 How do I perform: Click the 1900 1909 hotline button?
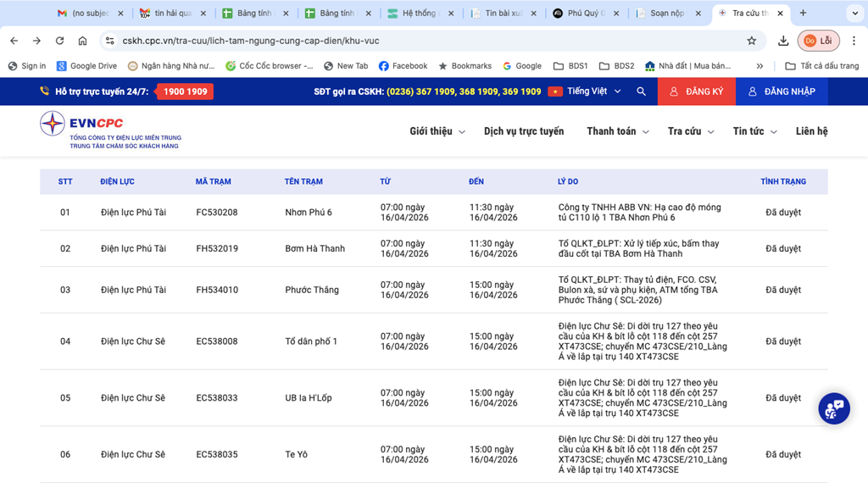[185, 91]
